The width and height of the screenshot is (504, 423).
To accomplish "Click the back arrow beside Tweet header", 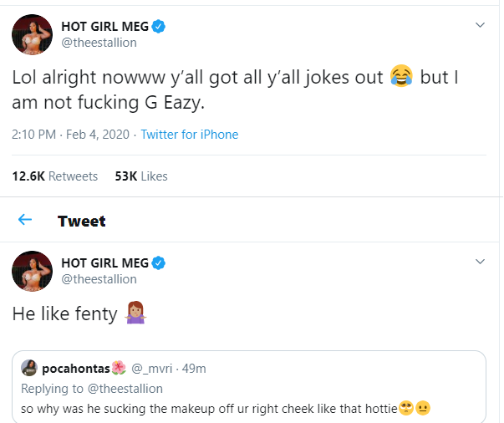I will click(25, 220).
